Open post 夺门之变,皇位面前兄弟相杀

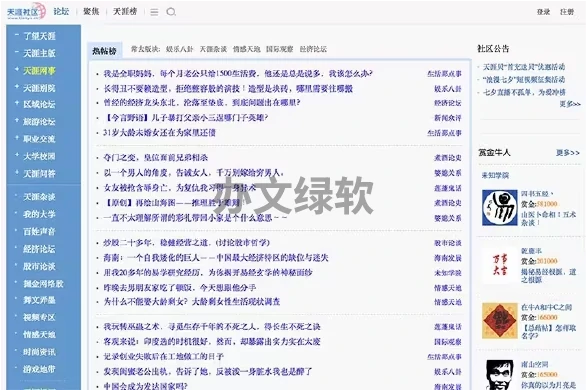tap(155, 158)
